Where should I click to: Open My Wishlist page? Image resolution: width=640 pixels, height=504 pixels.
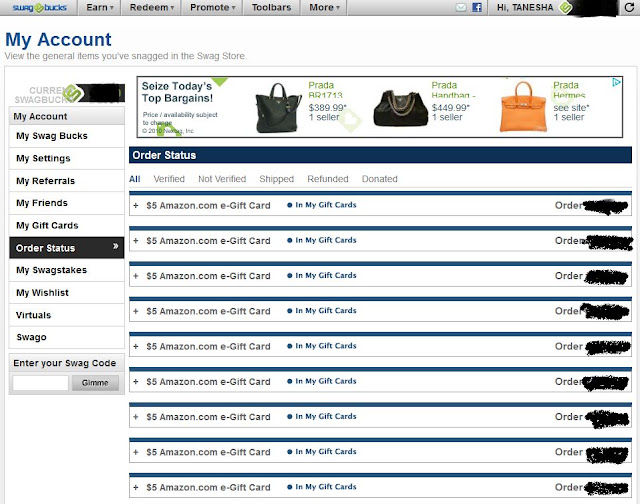pyautogui.click(x=67, y=293)
